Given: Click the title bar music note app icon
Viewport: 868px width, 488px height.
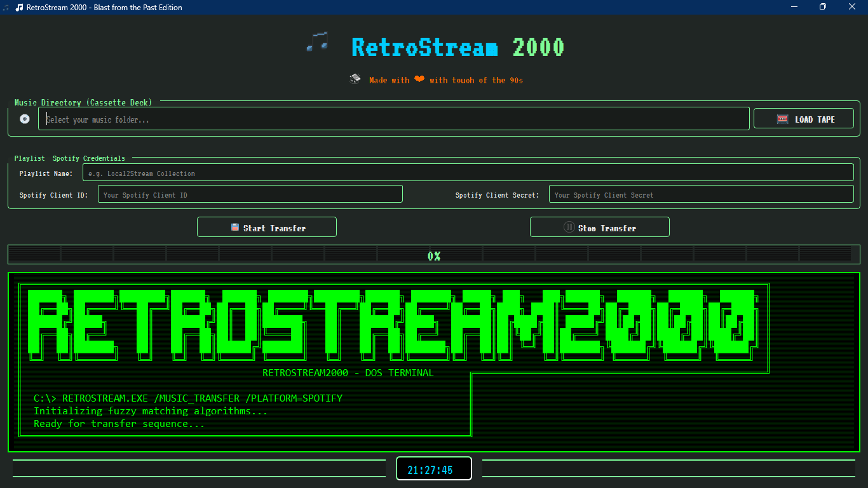Looking at the screenshot, I should [19, 8].
